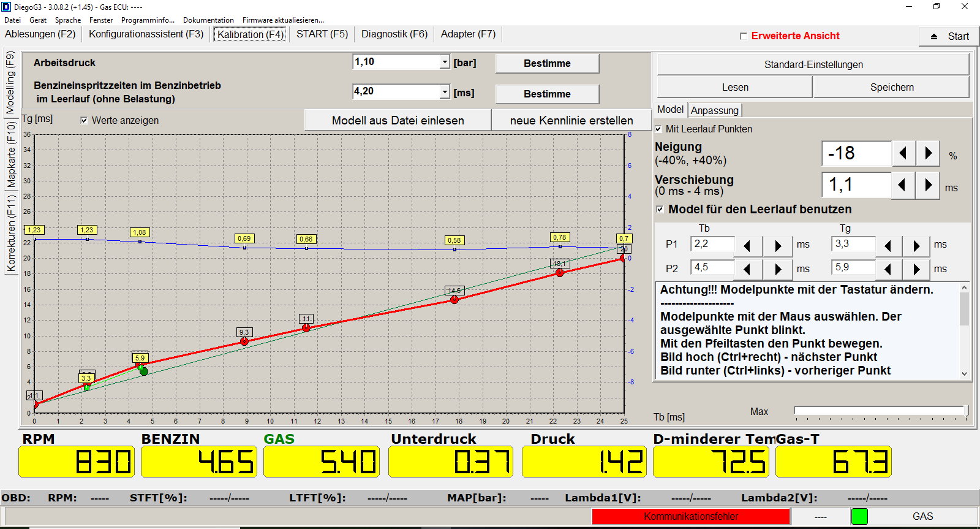
Task: Open Firmware aktualiesieren menu
Action: (283, 20)
